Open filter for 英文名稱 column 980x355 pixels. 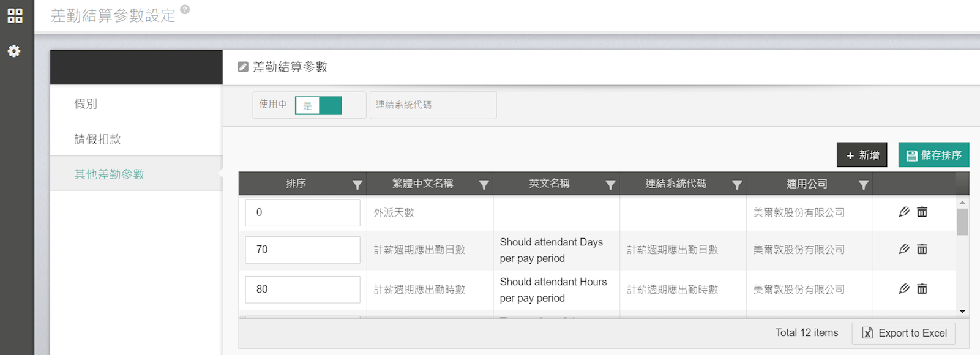(610, 185)
